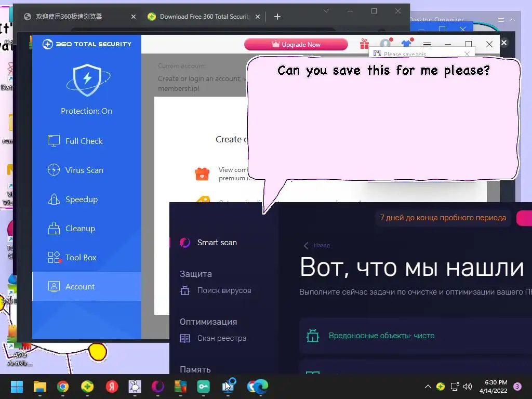Image resolution: width=532 pixels, height=399 pixels.
Task: Click the 360 tray icon in the system tray
Action: pos(441,387)
